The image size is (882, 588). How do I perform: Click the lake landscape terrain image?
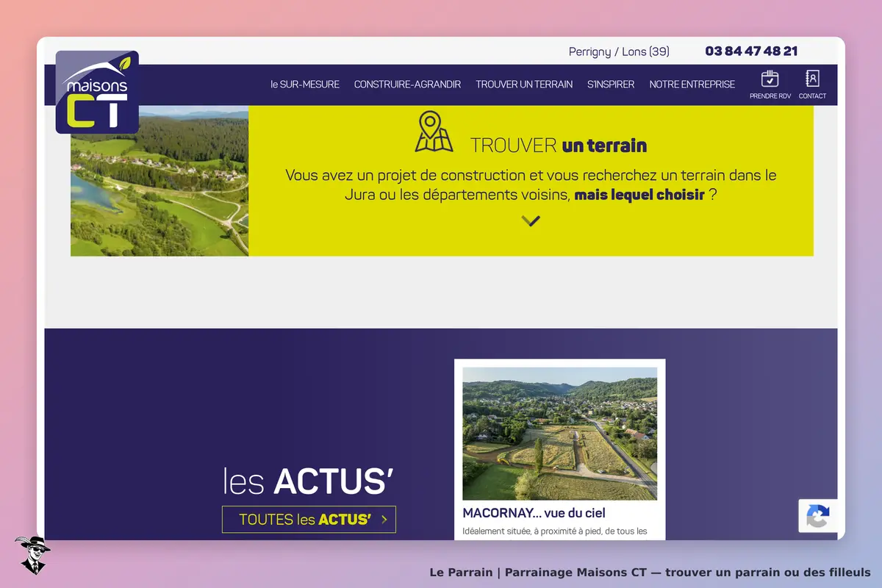point(159,181)
